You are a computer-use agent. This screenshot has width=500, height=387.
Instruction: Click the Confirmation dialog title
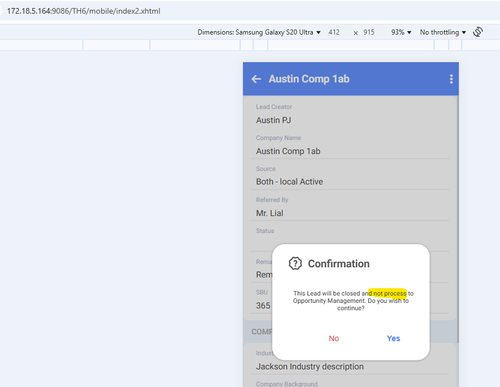338,264
